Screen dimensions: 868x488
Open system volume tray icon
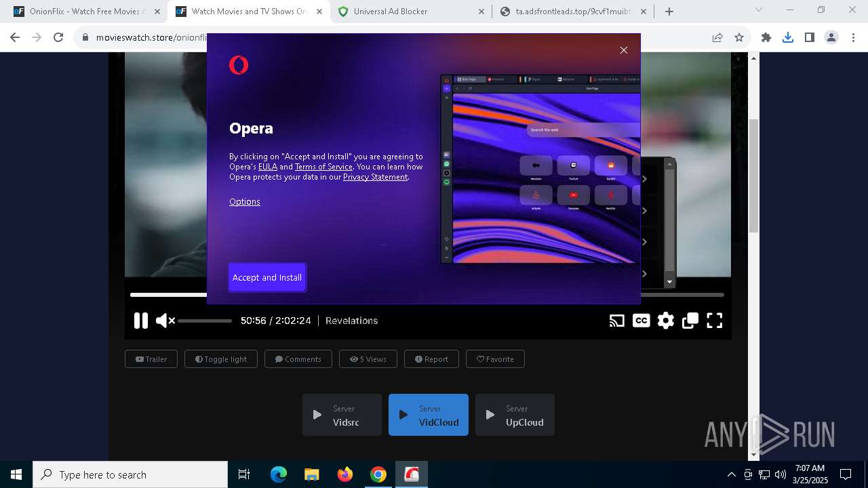point(781,474)
